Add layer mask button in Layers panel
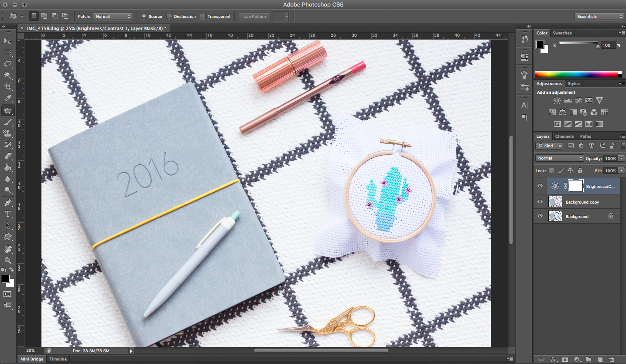Image resolution: width=626 pixels, height=364 pixels. (565, 360)
